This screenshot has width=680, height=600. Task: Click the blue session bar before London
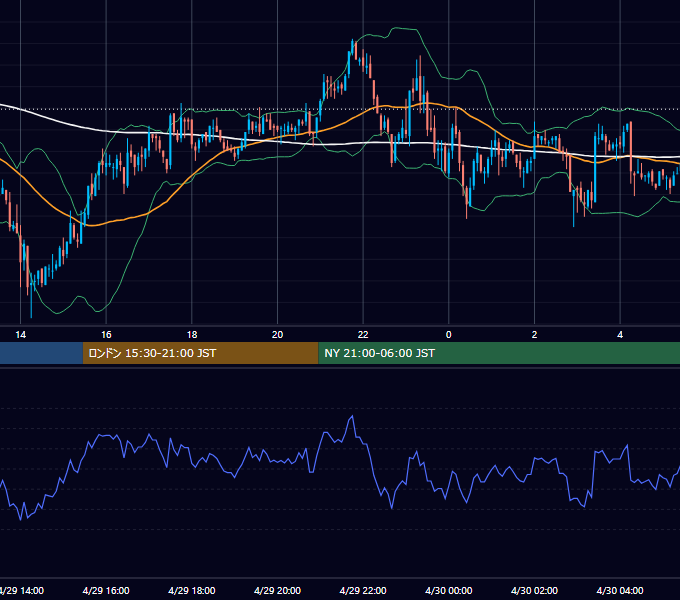pyautogui.click(x=41, y=353)
